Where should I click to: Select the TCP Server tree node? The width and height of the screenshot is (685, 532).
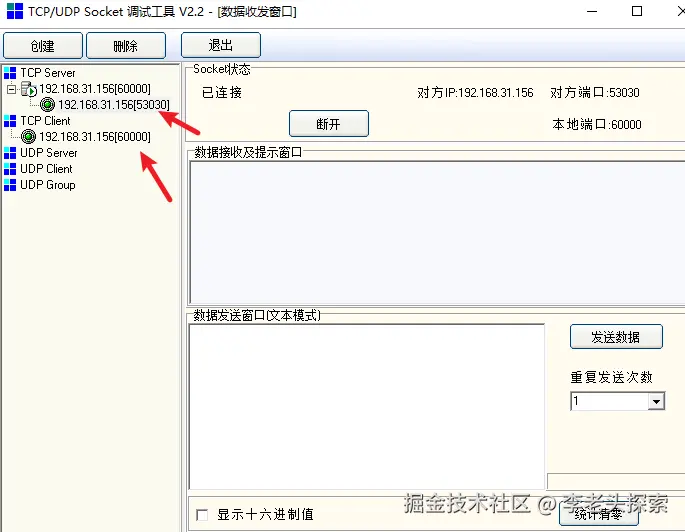click(48, 73)
